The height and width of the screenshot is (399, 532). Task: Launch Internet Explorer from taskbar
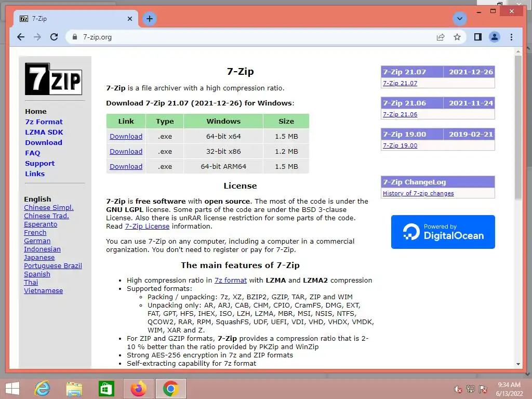click(x=42, y=389)
